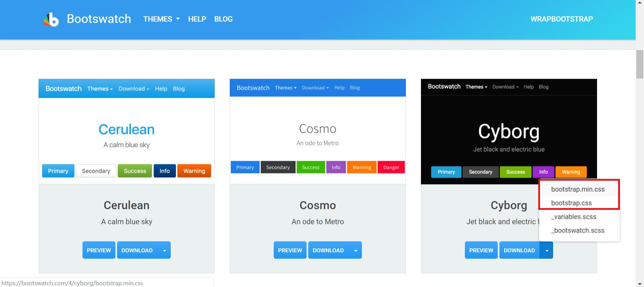Download the Cyborg theme
644x287 pixels.
pos(519,250)
